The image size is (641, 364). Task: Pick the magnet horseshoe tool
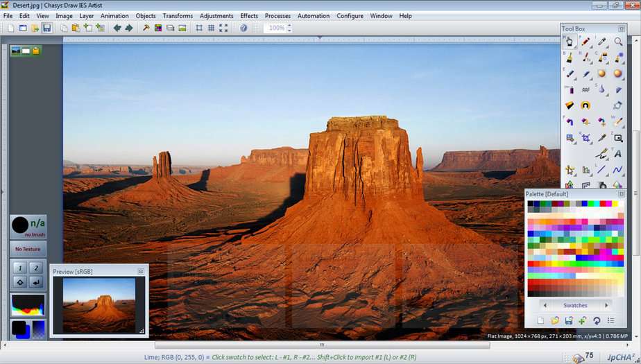point(586,105)
